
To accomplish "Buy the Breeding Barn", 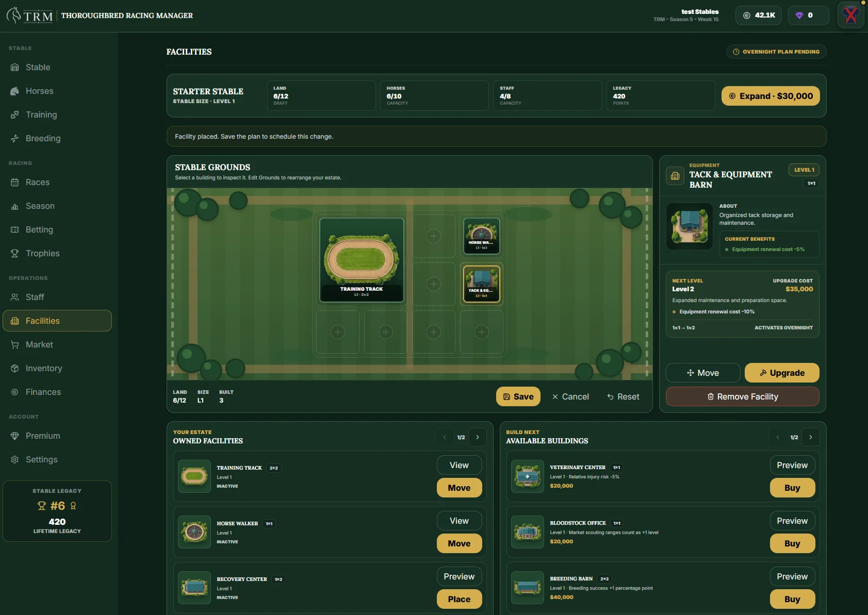I will coord(792,599).
